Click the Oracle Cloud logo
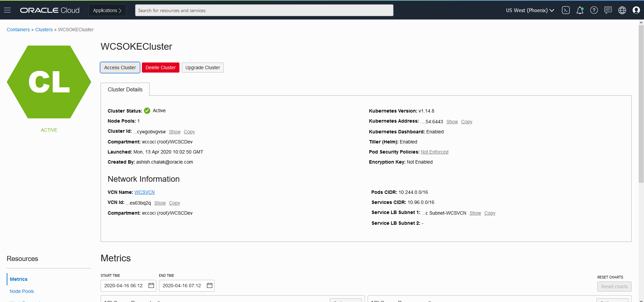The image size is (644, 302). 50,10
